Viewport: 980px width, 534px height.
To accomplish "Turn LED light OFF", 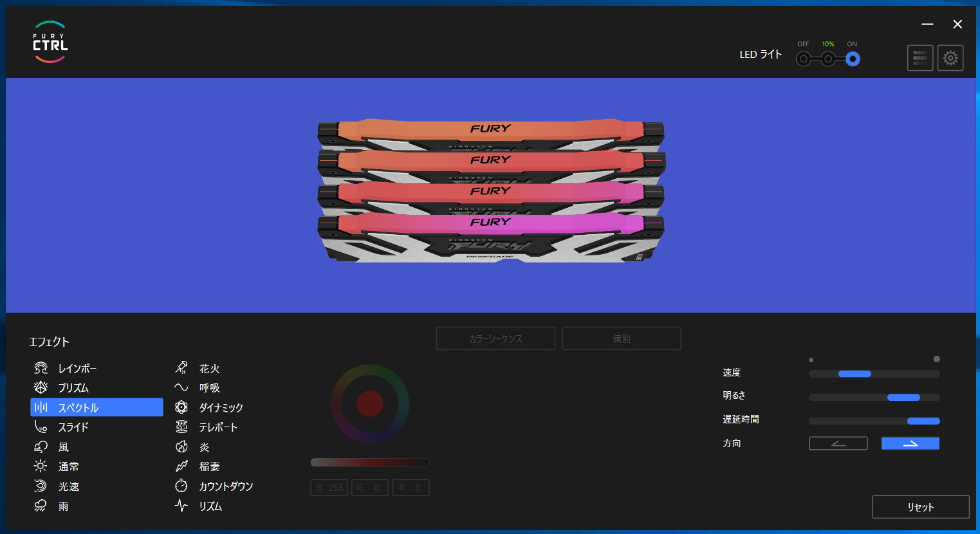I will (x=803, y=59).
